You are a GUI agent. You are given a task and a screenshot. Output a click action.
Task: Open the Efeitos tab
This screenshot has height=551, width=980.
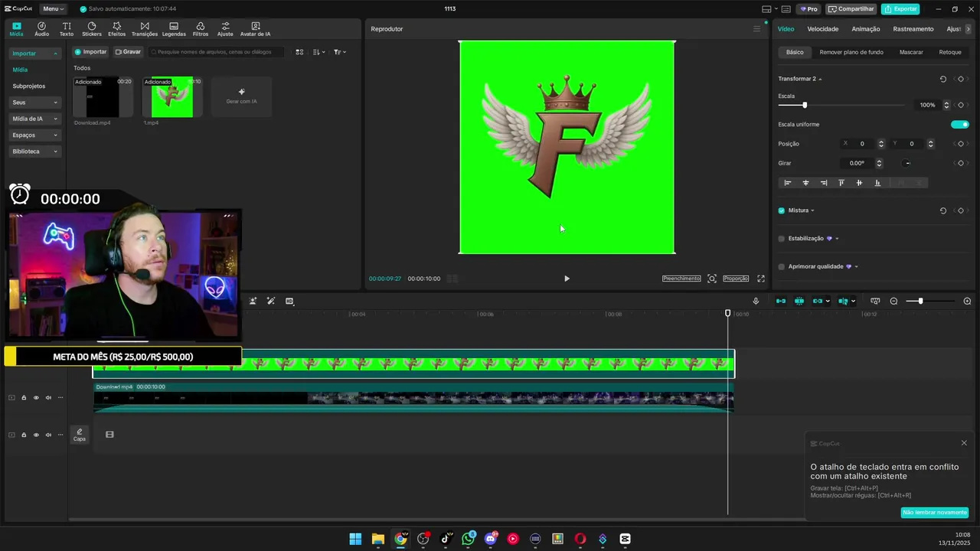(116, 29)
